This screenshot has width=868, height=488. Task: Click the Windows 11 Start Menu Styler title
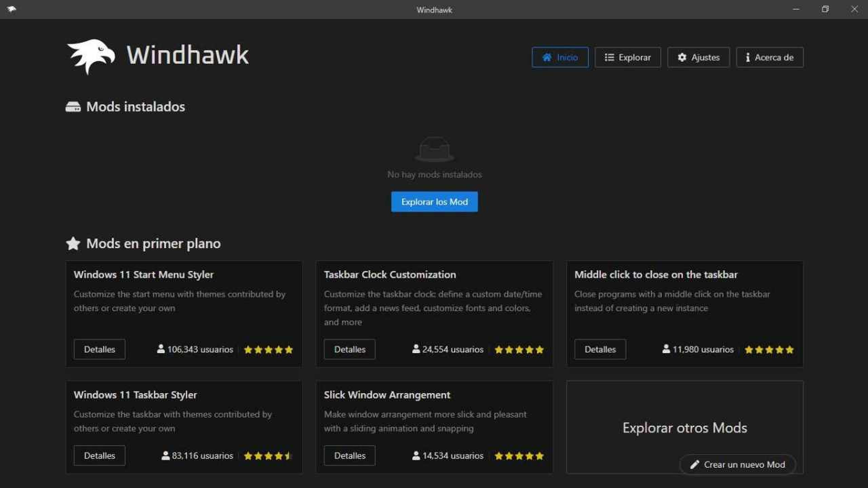click(x=144, y=275)
